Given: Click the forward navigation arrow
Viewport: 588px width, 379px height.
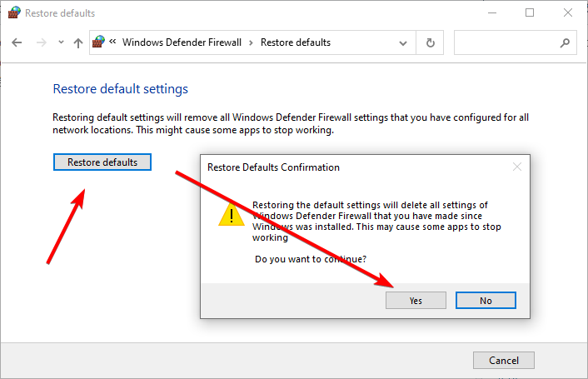Looking at the screenshot, I should (x=42, y=42).
